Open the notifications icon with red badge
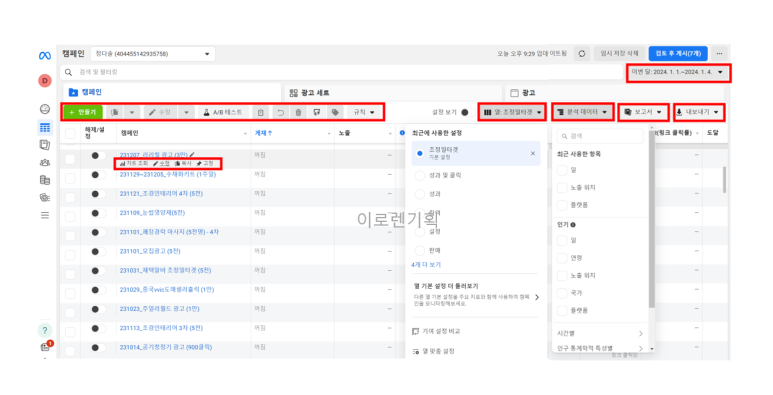This screenshot has height=395, width=773. pyautogui.click(x=46, y=346)
